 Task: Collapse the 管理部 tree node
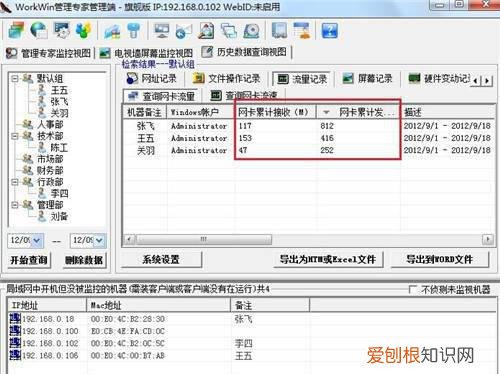click(15, 205)
